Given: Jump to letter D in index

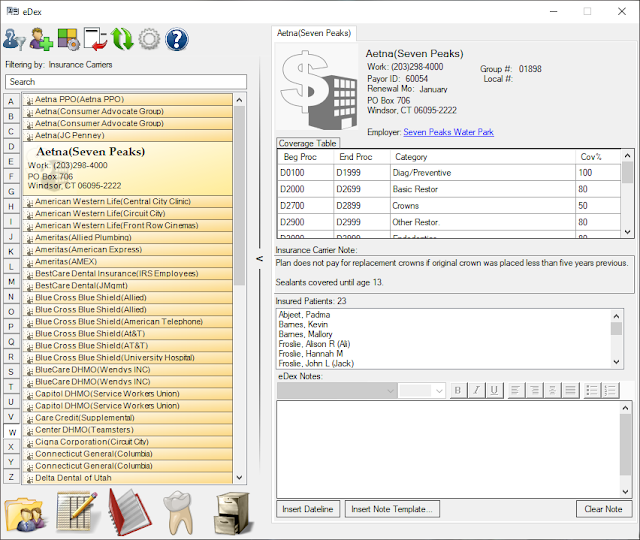Looking at the screenshot, I should coord(11,146).
